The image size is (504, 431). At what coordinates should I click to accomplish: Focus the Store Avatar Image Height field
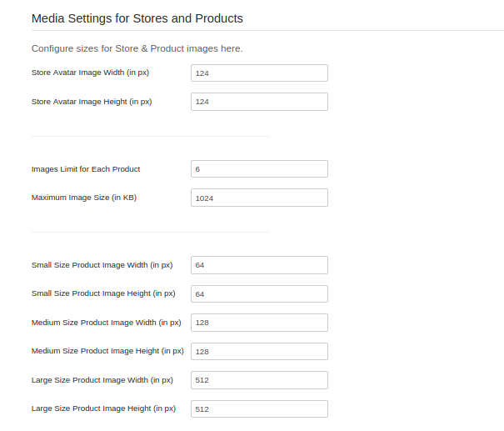pos(259,102)
